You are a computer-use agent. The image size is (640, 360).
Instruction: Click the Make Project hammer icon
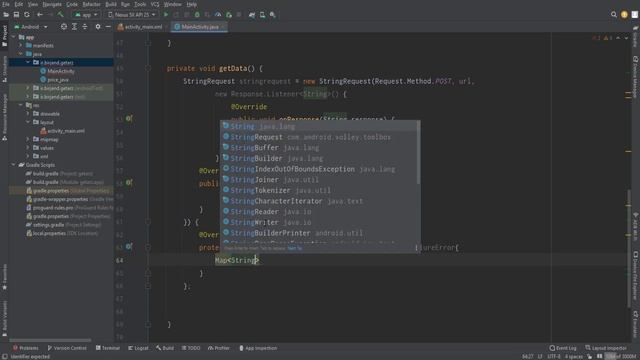pyautogui.click(x=60, y=15)
